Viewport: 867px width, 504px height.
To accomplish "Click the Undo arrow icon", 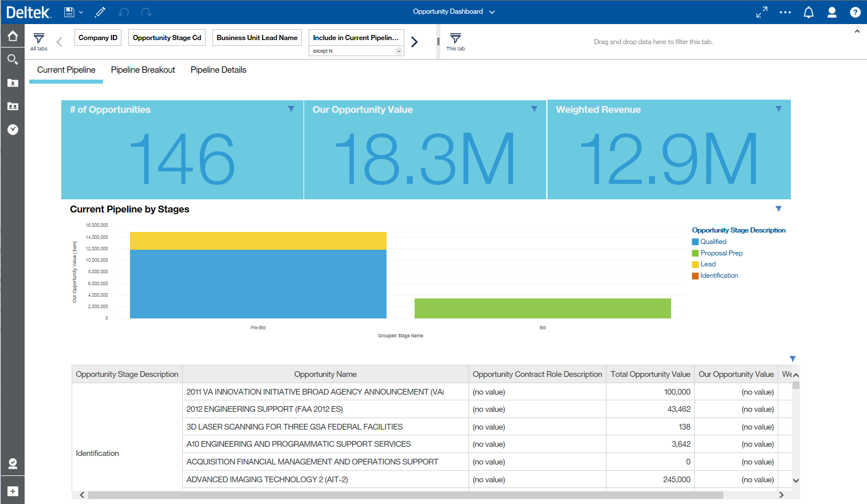I will (123, 12).
